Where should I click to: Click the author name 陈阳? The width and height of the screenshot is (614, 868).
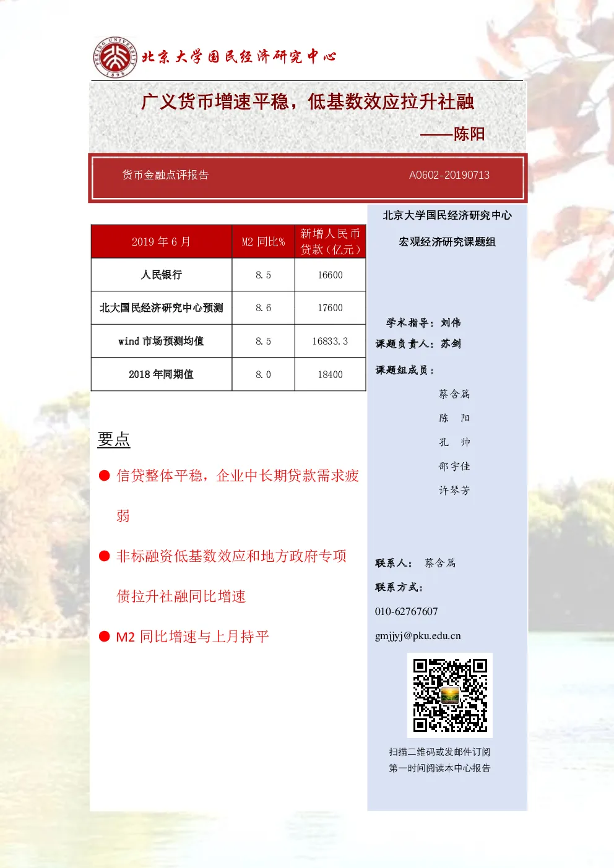coord(469,134)
